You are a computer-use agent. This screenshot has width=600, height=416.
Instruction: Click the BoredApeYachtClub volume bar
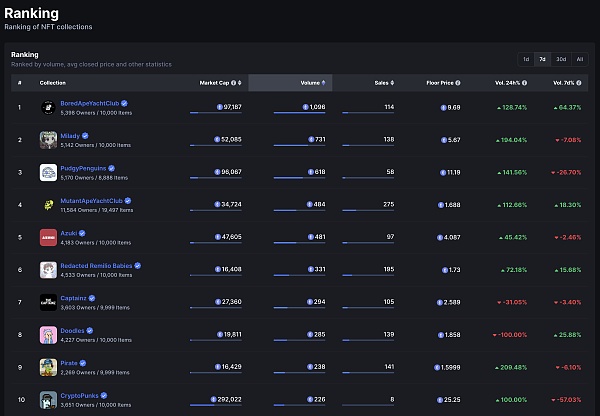[x=298, y=114]
